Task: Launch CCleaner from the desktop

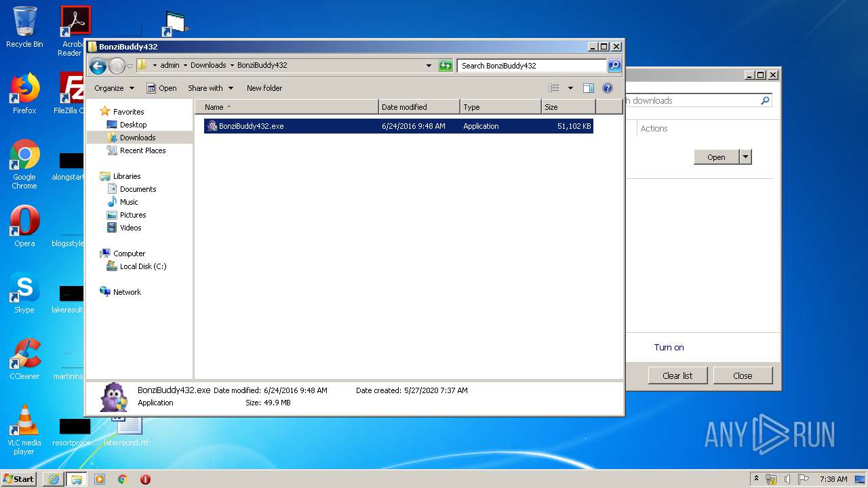Action: tap(24, 359)
